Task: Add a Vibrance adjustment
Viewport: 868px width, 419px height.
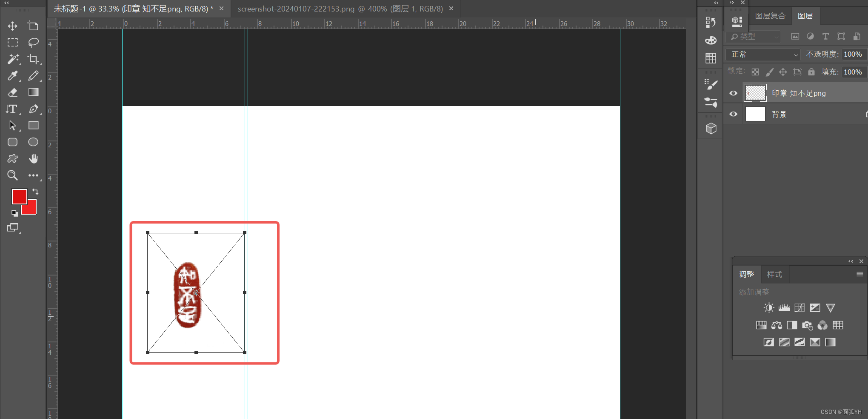Action: [x=830, y=308]
